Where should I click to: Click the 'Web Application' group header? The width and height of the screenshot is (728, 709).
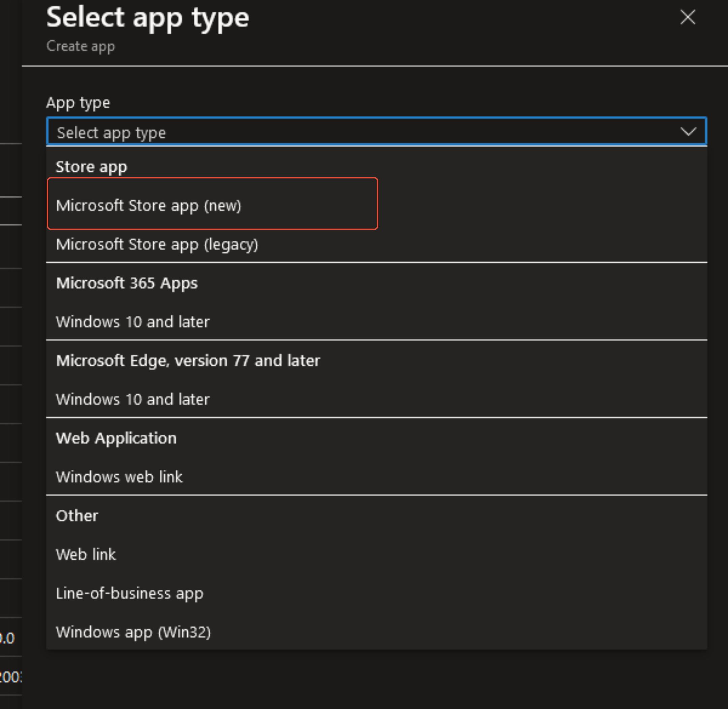point(116,438)
